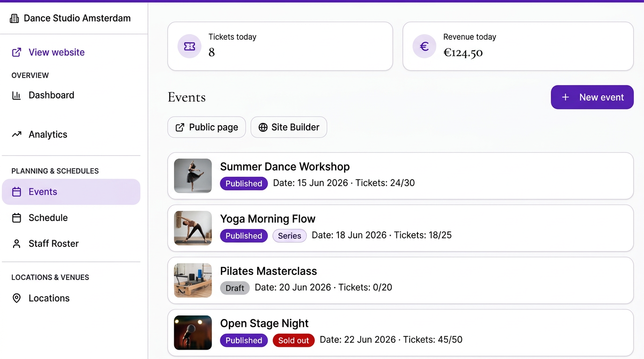The height and width of the screenshot is (359, 644).
Task: Click the bar chart Dashboard icon
Action: click(x=16, y=95)
